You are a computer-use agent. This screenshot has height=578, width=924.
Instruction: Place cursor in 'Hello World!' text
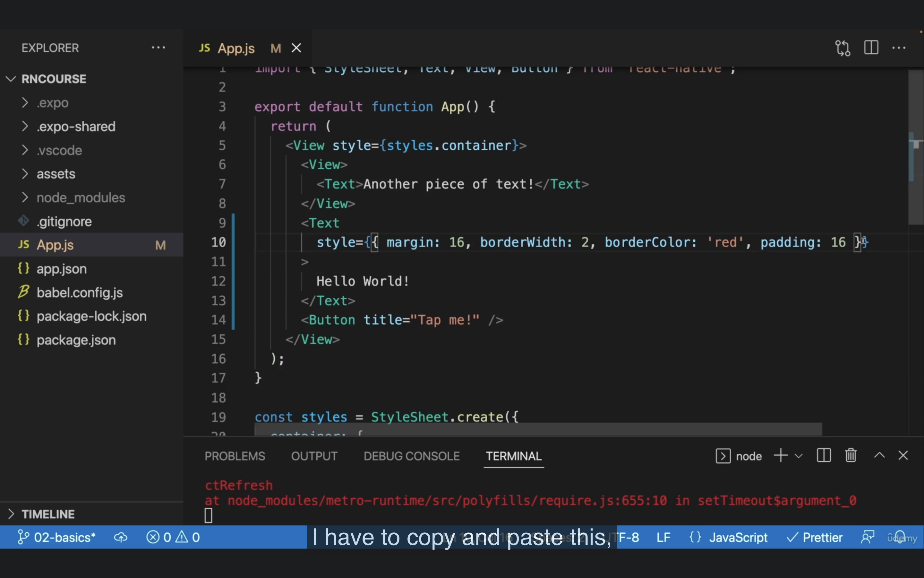pos(363,281)
